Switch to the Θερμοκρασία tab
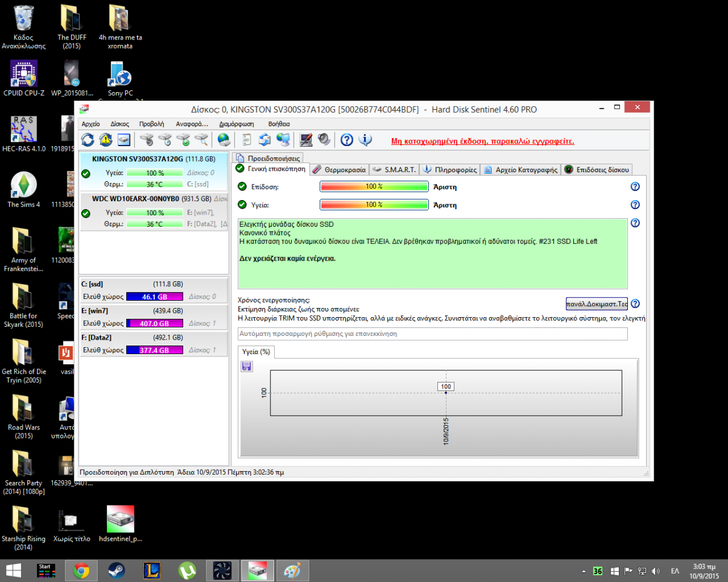Screen dimensions: 728x582 coord(339,170)
